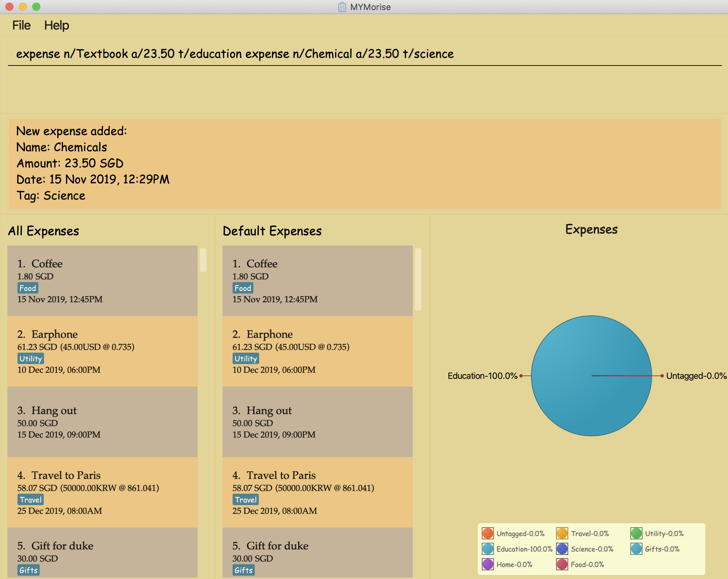This screenshot has width=728, height=579.
Task: Select Earphone in the Default Expenses list
Action: [317, 351]
